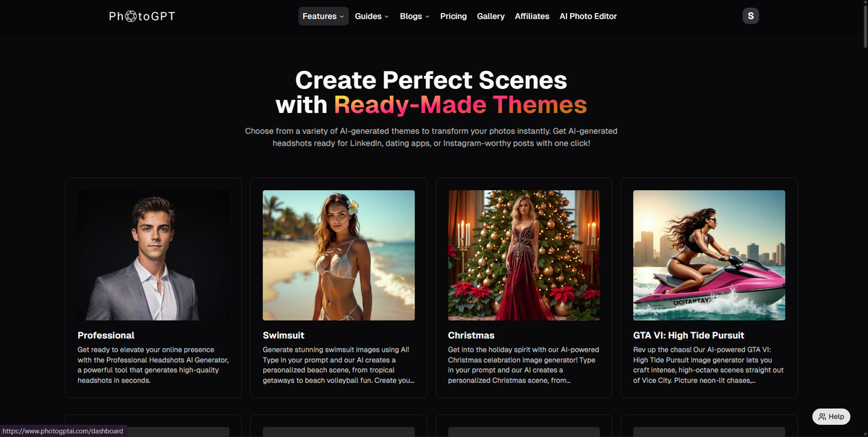Click the Christmas tree preview image
The width and height of the screenshot is (868, 437).
(x=523, y=255)
